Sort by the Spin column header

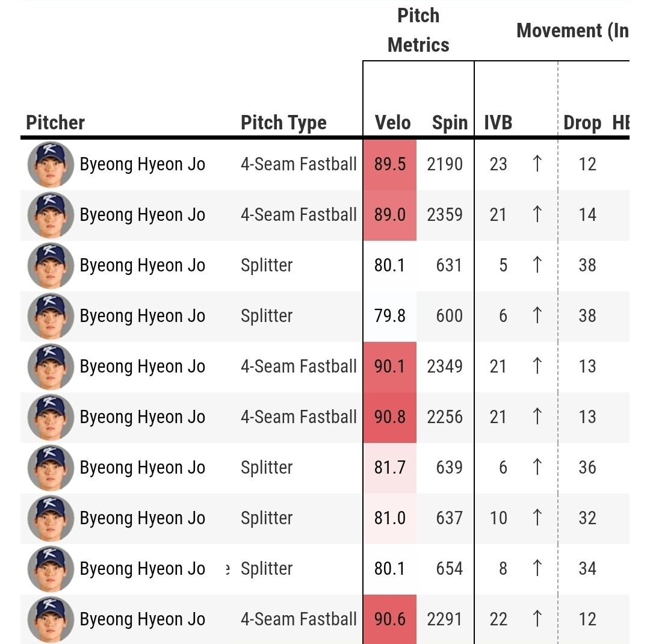[450, 123]
